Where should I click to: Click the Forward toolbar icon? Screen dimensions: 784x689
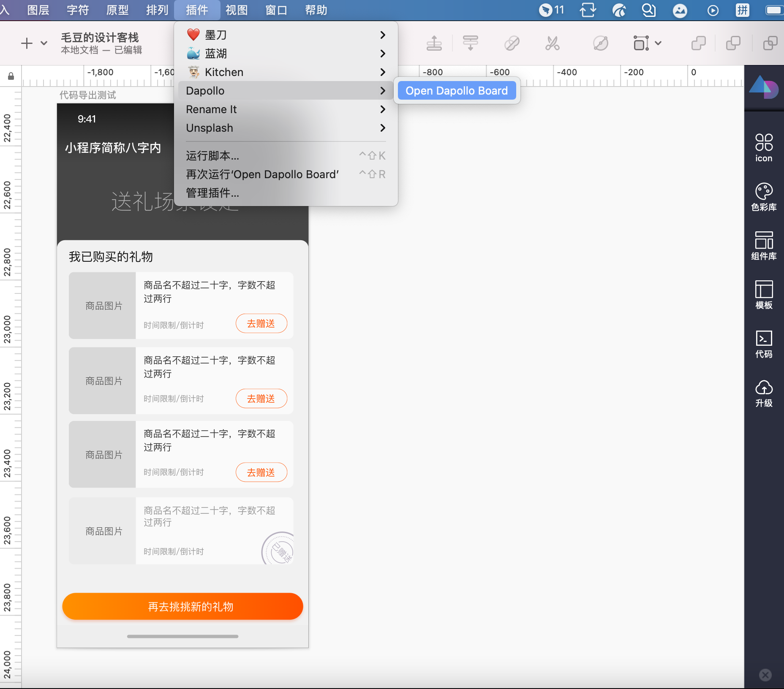pyautogui.click(x=434, y=43)
